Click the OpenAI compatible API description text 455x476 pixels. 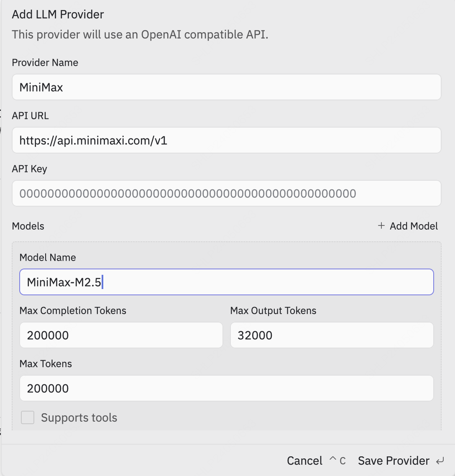pos(140,34)
